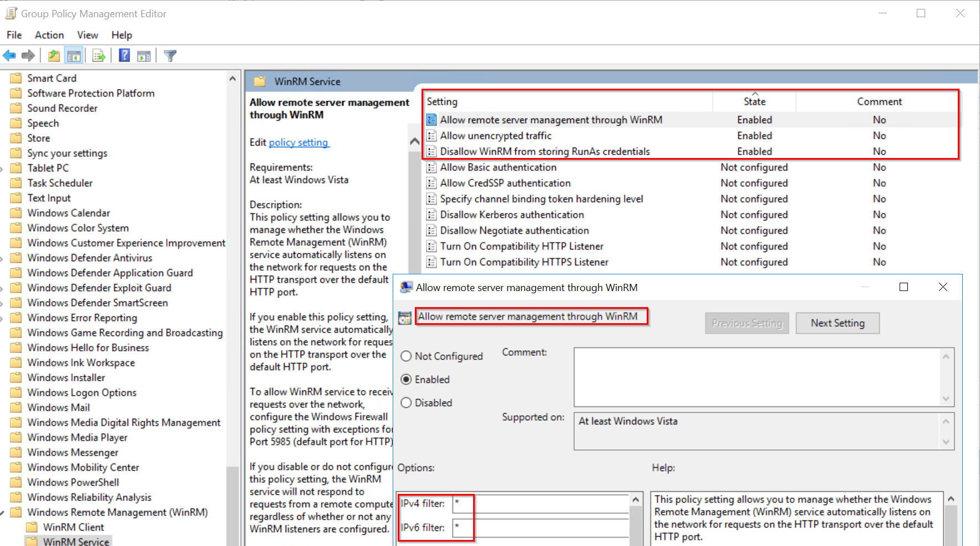Sort by the Setting column header
980x546 pixels.
pyautogui.click(x=568, y=101)
